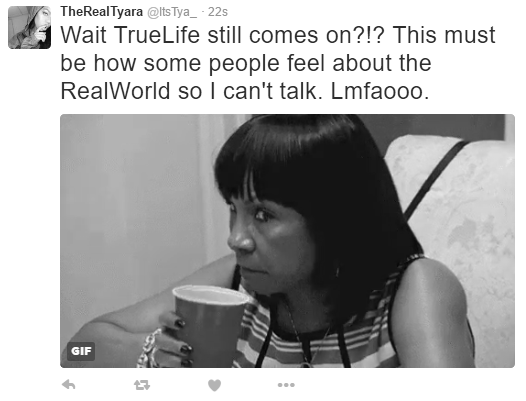Click the tweet line starting 'Wait TrueLife'
Screen dimensions: 526x401
[278, 35]
